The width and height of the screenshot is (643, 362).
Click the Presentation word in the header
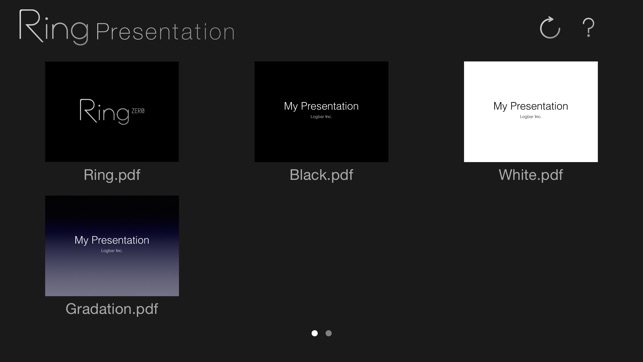click(165, 32)
